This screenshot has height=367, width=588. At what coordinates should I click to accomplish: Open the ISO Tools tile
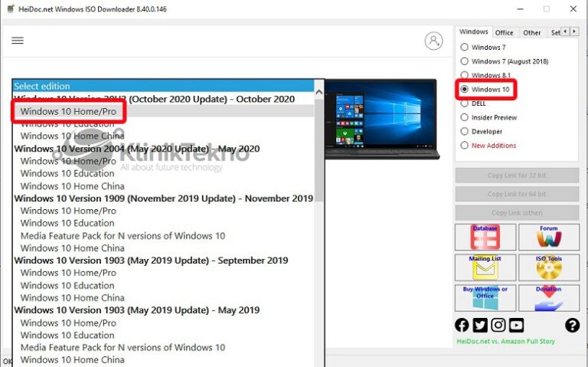[549, 267]
